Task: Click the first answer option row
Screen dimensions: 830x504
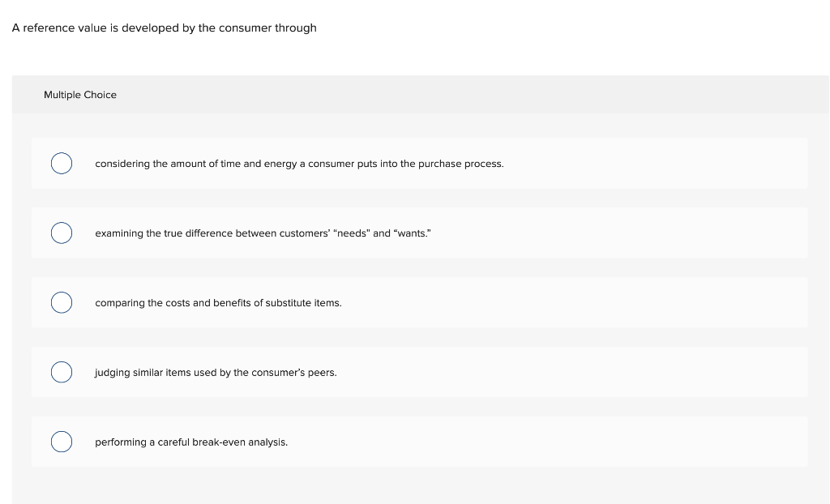Action: click(x=420, y=163)
